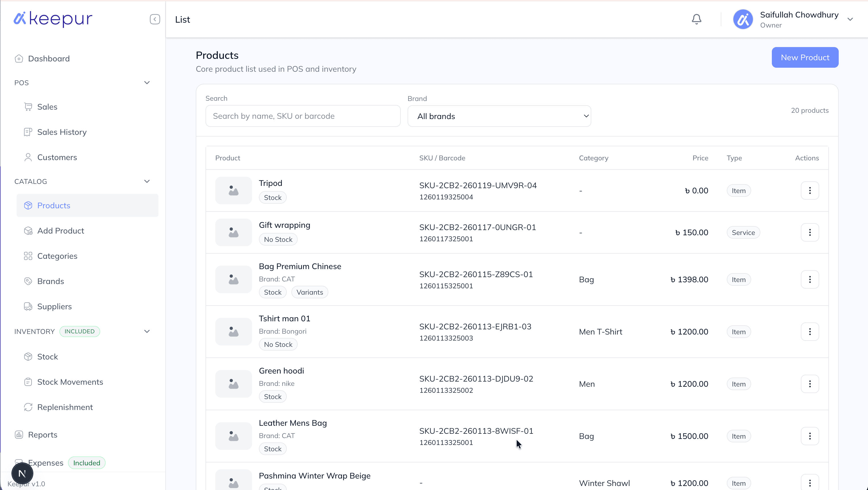Click the Leather Mens Bag name
This screenshot has width=868, height=490.
(x=293, y=423)
